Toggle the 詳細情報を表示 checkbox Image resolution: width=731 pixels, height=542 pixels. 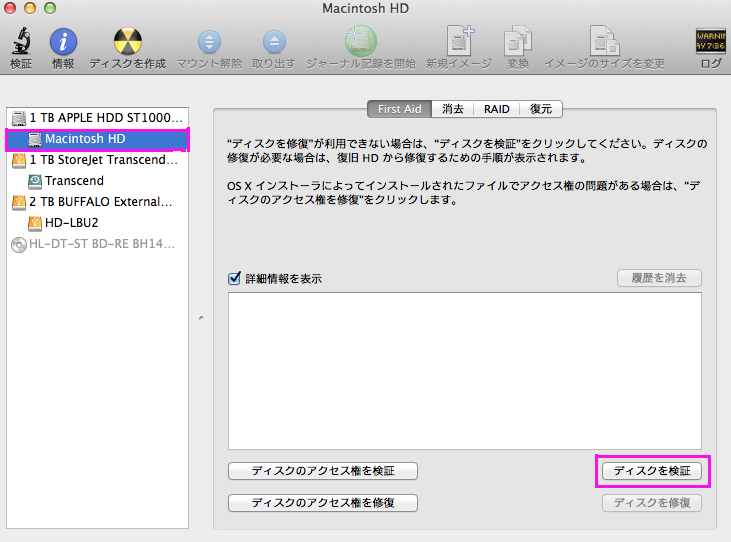[x=234, y=278]
